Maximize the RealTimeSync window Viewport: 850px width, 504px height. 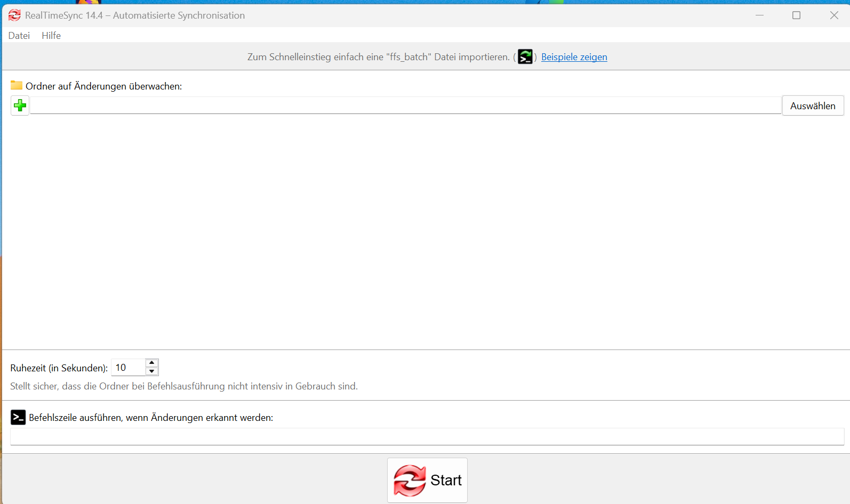coord(796,15)
